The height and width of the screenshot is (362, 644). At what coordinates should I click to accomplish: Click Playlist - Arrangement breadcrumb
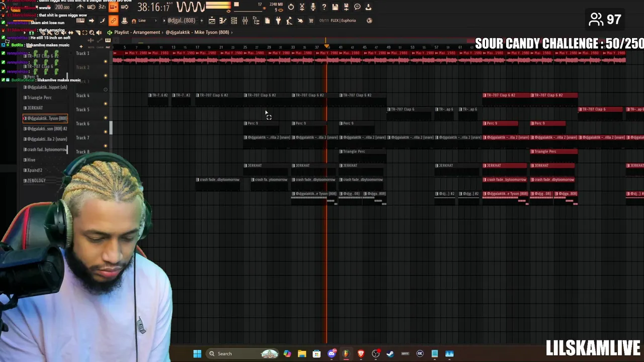point(137,32)
